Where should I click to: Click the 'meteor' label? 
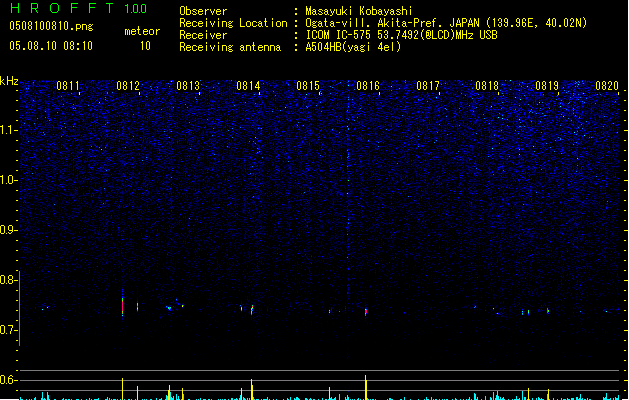(142, 31)
